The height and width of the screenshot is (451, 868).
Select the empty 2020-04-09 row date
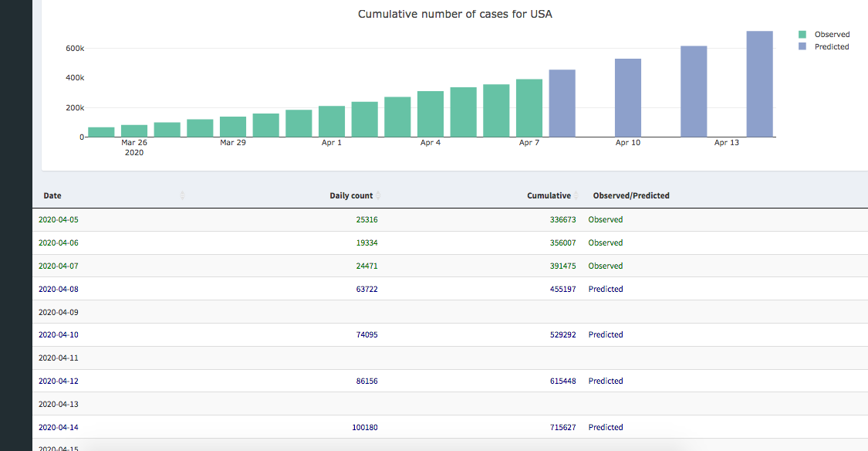[x=59, y=312]
